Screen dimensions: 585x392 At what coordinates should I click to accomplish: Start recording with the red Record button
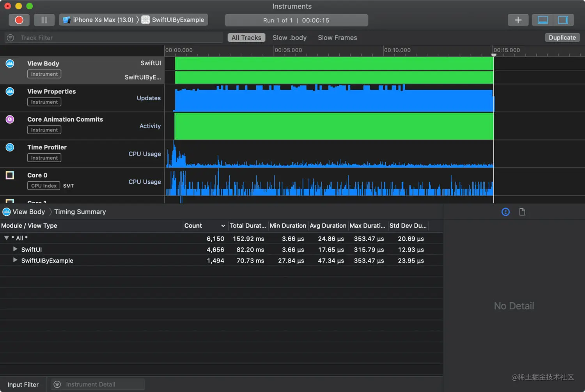(x=19, y=20)
